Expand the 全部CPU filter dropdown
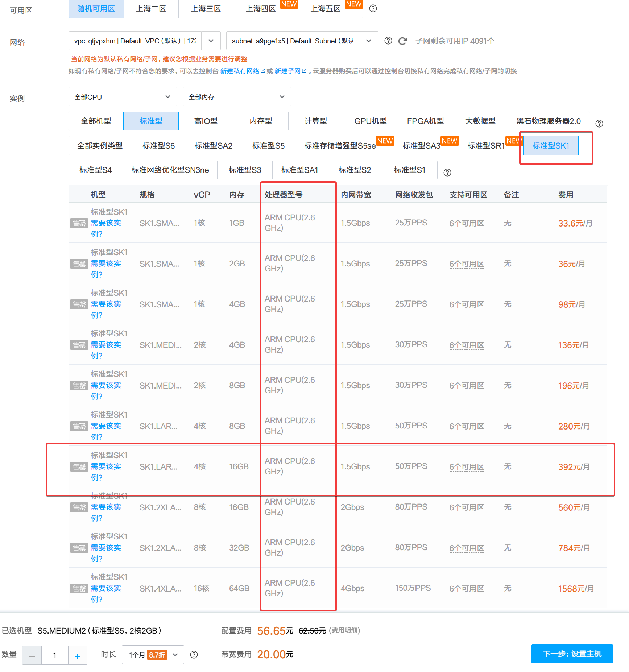The height and width of the screenshot is (672, 629). [123, 96]
